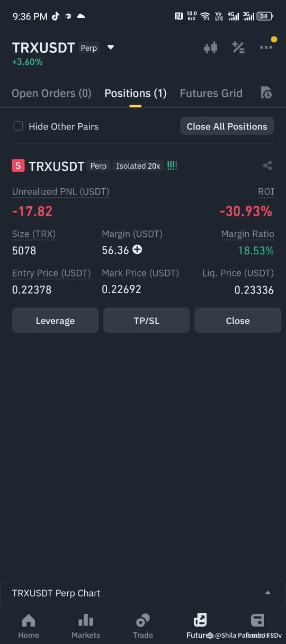Viewport: 286px width, 644px height.
Task: Toggle Hide Other Pairs checkbox
Action: point(18,126)
